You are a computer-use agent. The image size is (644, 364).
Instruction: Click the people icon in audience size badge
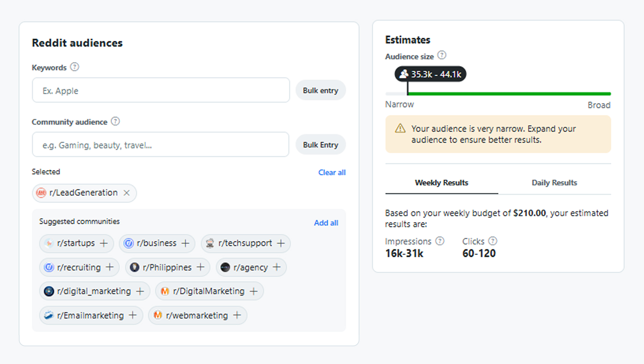pyautogui.click(x=404, y=74)
